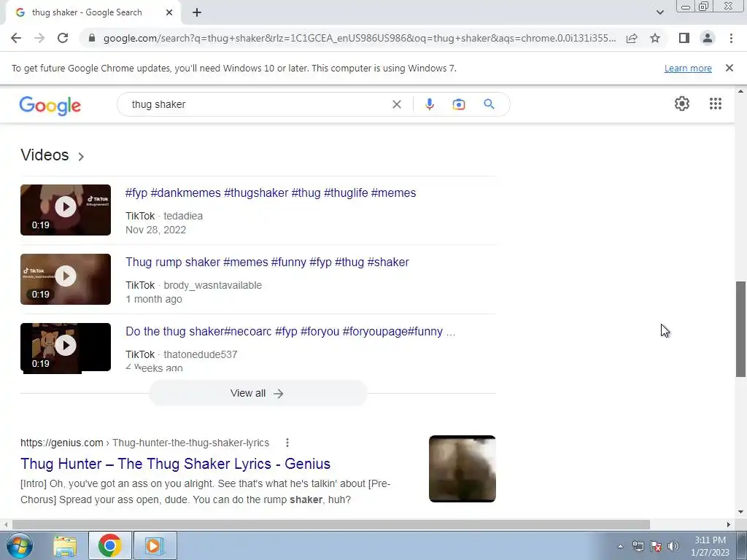
Task: Open the Windows Start menu
Action: pyautogui.click(x=19, y=545)
